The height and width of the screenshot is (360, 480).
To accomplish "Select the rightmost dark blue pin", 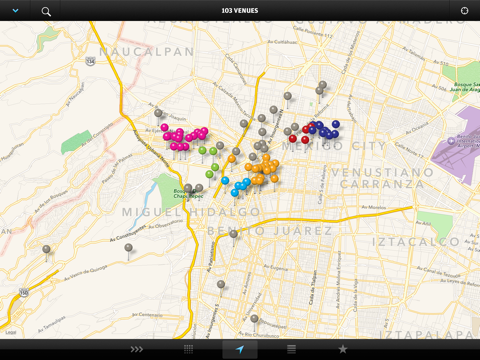I will coord(336,124).
